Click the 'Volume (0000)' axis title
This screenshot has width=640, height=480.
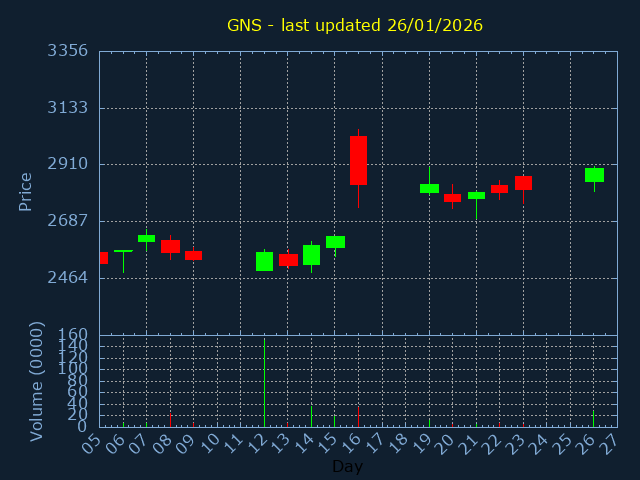tap(37, 380)
